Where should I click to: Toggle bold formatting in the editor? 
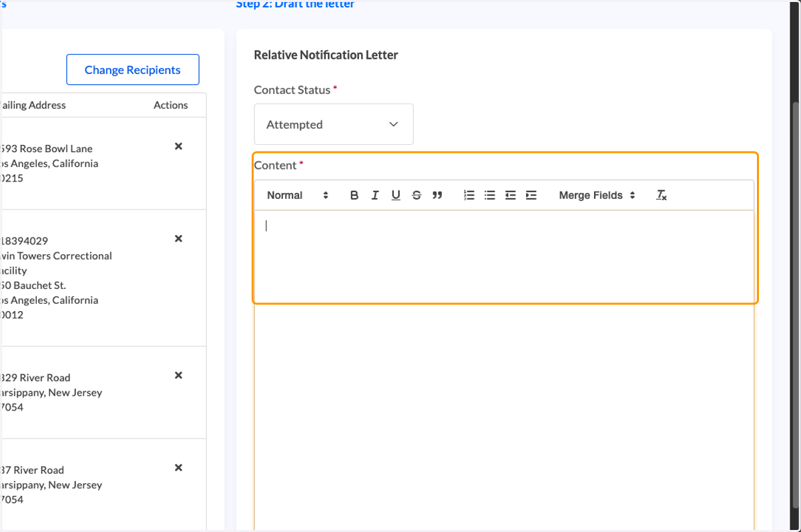(354, 196)
